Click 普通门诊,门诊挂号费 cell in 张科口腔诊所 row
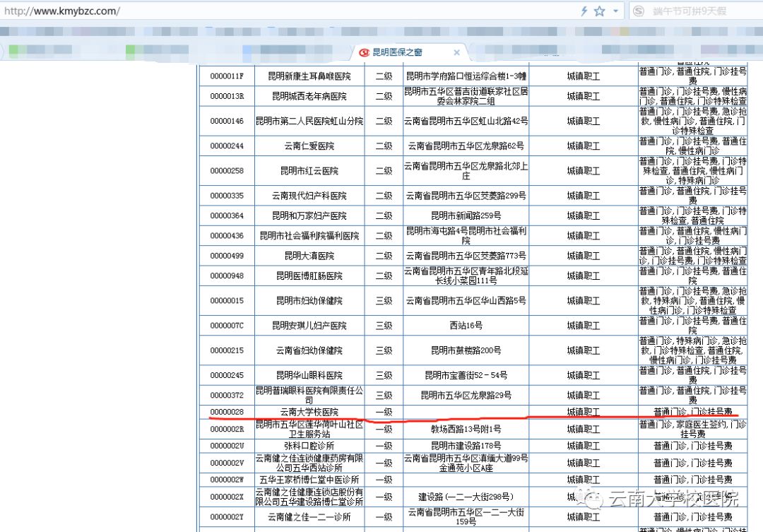Viewport: 763px width, 532px height. click(693, 445)
